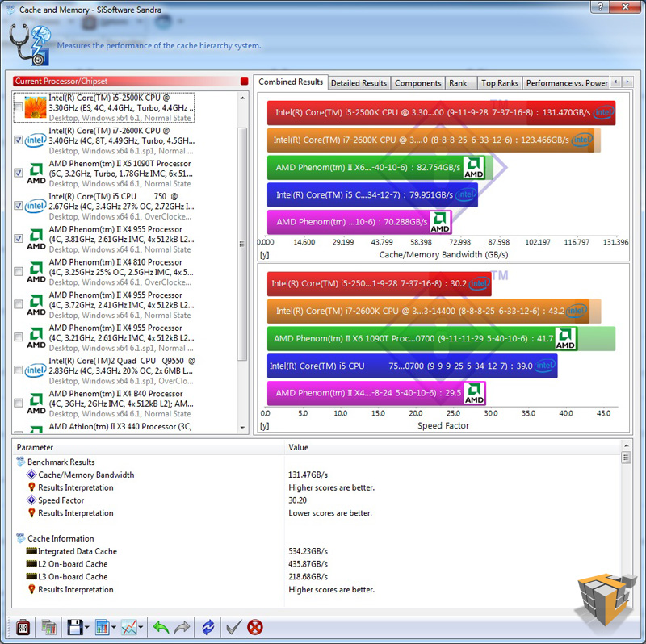Click the Current Processor/Chipset header bar
The height and width of the screenshot is (644, 646).
click(x=126, y=82)
